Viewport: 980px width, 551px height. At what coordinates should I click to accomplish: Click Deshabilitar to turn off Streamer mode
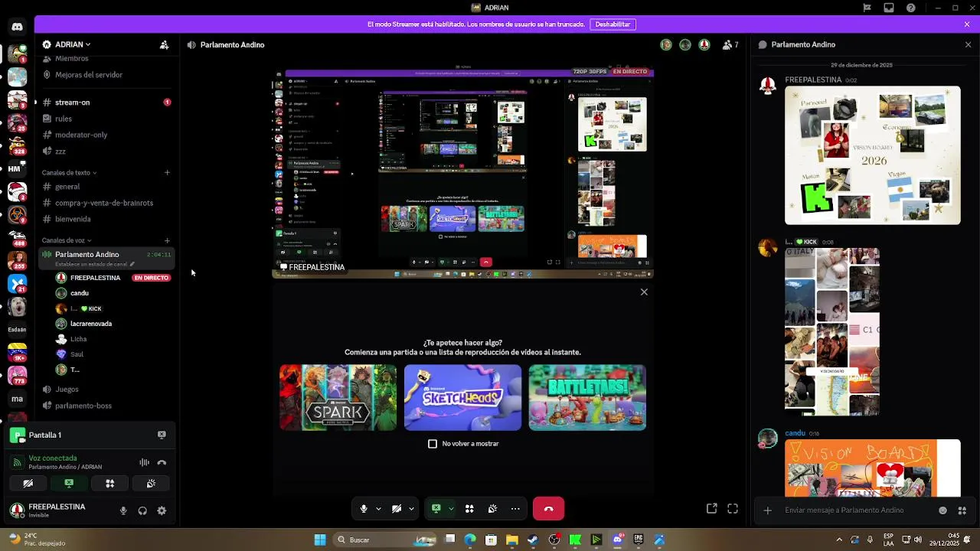[x=612, y=24]
